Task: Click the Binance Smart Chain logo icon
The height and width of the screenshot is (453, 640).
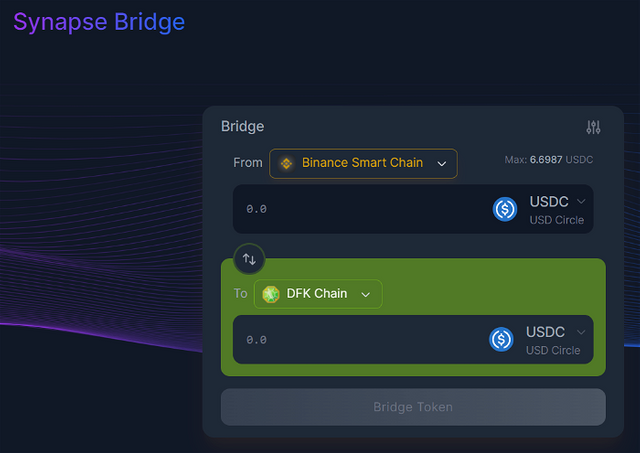Action: pyautogui.click(x=286, y=163)
